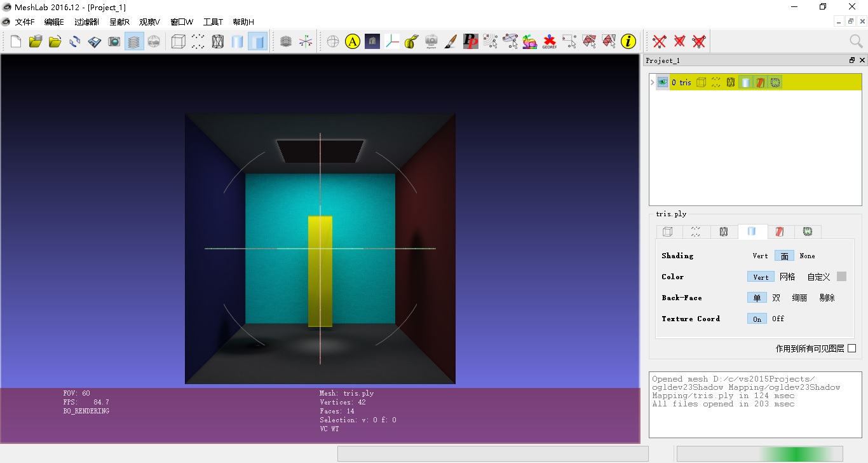Open the 编辑E menu
Viewport: 868px width, 463px height.
pyautogui.click(x=54, y=22)
